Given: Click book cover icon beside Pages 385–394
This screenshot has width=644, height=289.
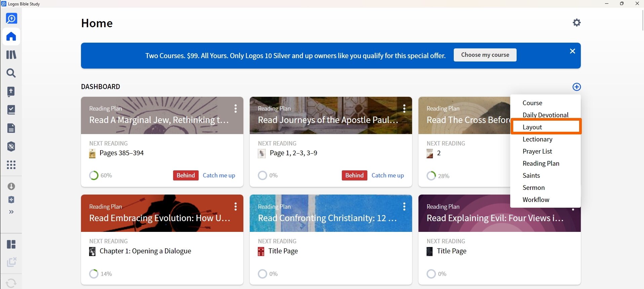Looking at the screenshot, I should tap(92, 154).
